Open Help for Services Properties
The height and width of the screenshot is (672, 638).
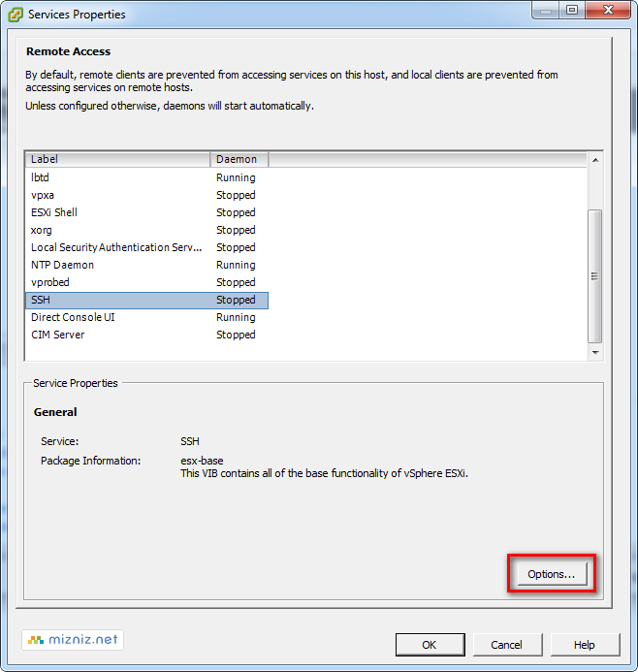585,645
